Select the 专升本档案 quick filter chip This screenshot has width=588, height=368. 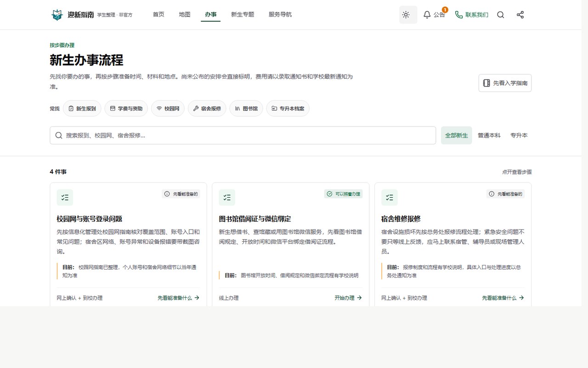[288, 109]
